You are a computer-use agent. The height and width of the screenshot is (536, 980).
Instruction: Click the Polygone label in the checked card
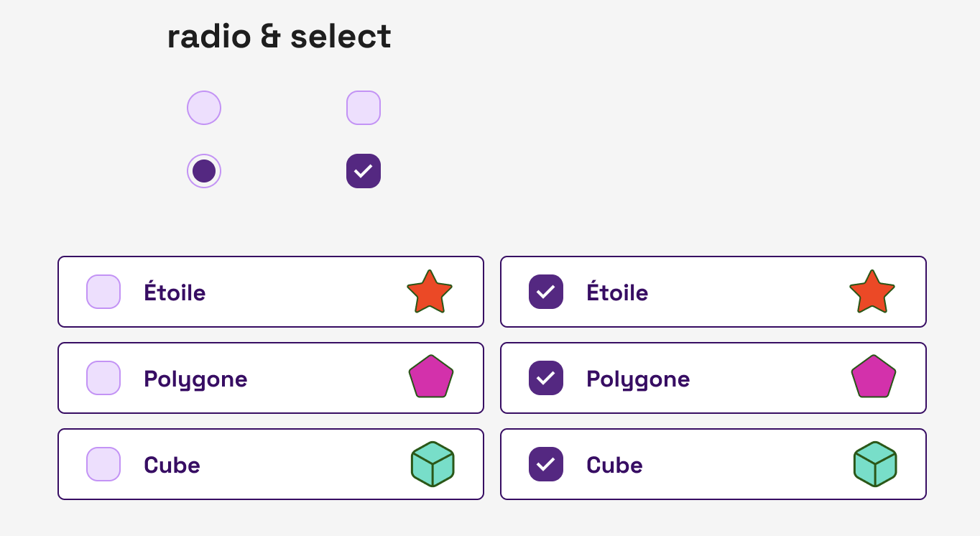[638, 379]
